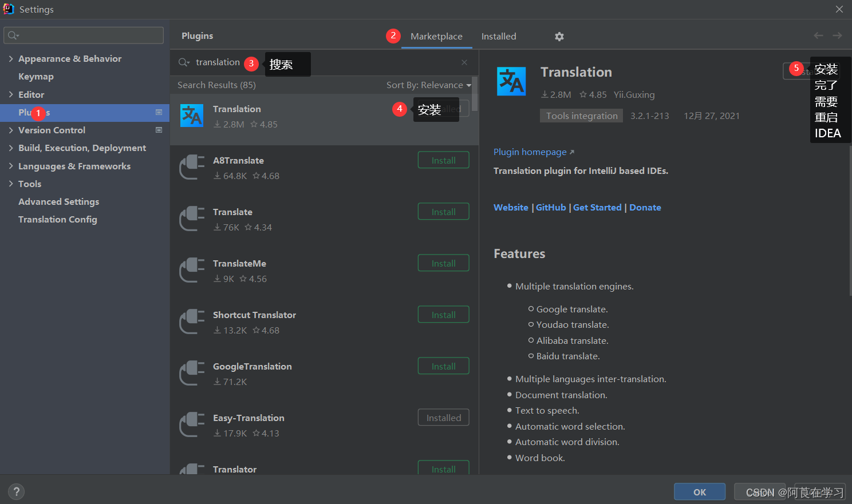The height and width of the screenshot is (504, 852).
Task: Click the Translate plugin plug icon
Action: [192, 219]
